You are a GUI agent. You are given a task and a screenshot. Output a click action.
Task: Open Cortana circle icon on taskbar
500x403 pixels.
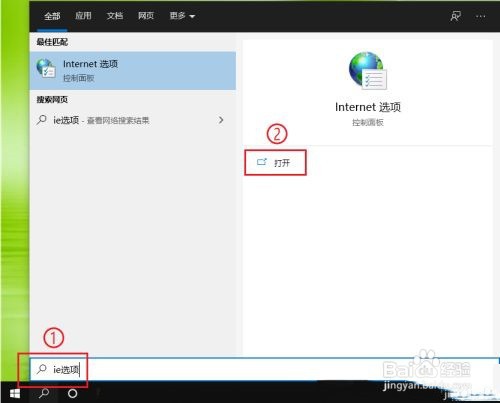(72, 394)
